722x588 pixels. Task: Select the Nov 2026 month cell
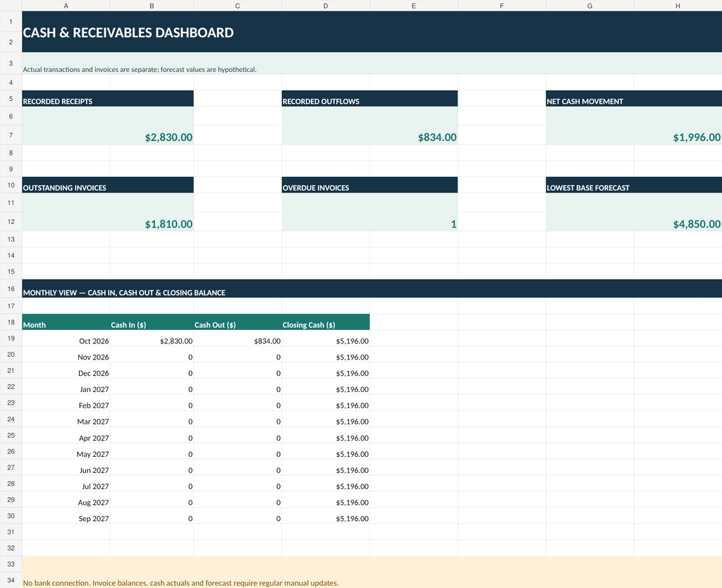pyautogui.click(x=66, y=355)
